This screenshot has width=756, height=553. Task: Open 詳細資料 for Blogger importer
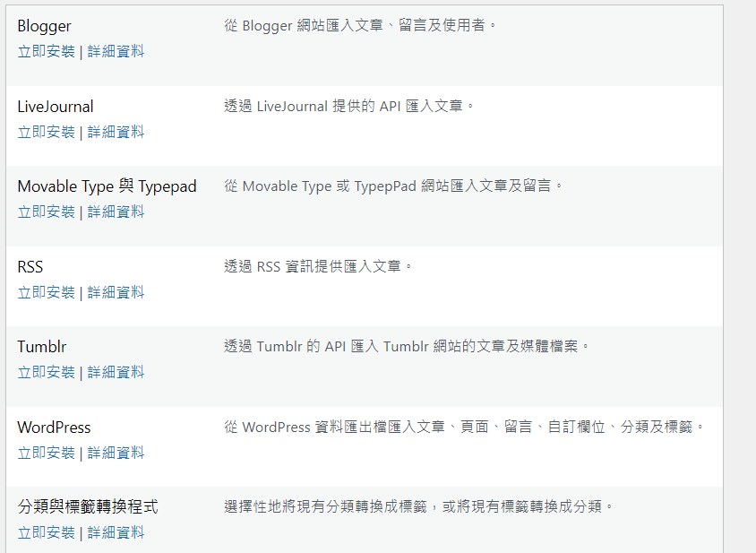[116, 51]
